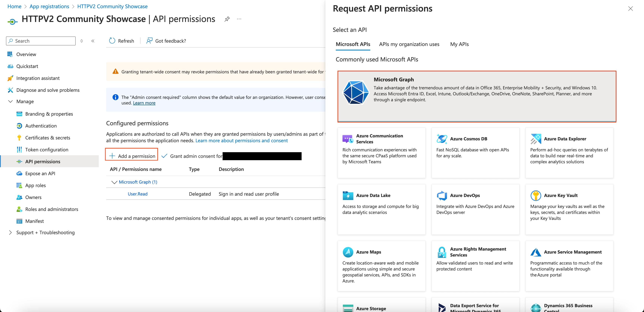This screenshot has width=644, height=312.
Task: Click the Owners people icon
Action: [19, 197]
